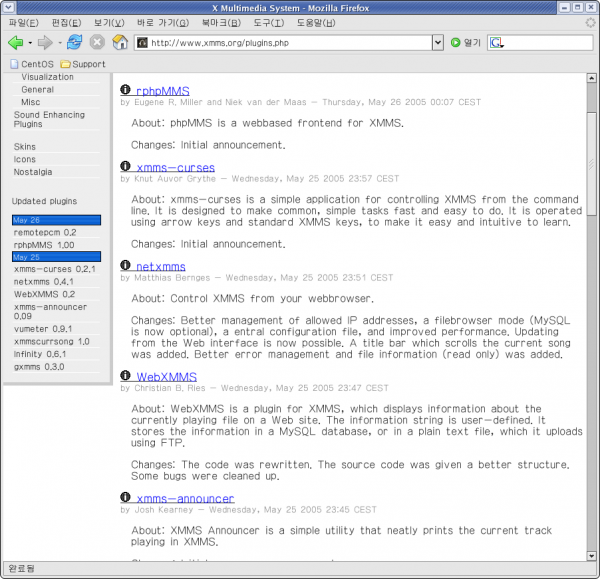Click the May 26 date header

click(57, 220)
